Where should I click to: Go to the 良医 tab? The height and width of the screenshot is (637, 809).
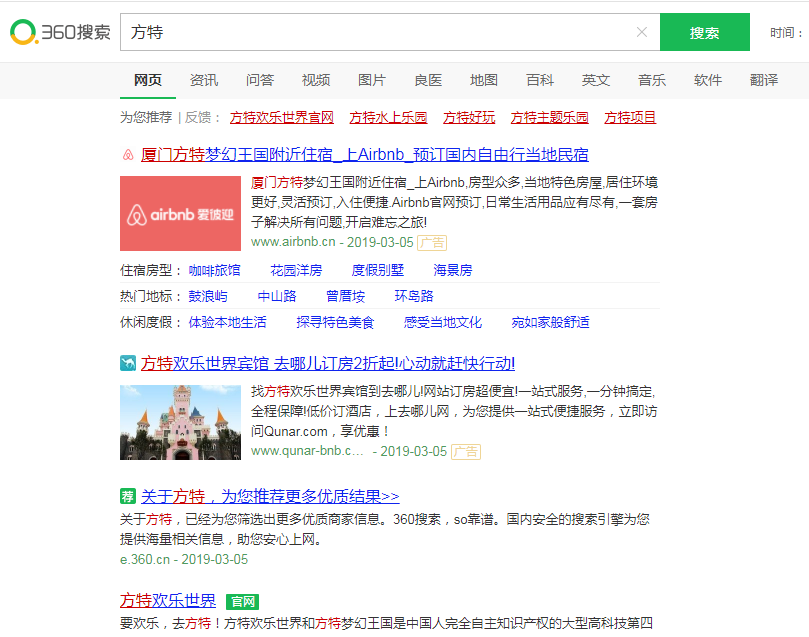coord(428,80)
